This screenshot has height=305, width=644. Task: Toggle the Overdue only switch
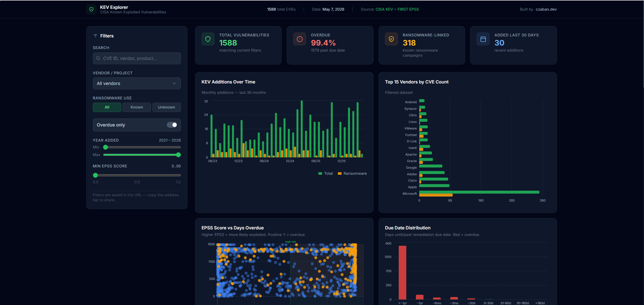[172, 125]
